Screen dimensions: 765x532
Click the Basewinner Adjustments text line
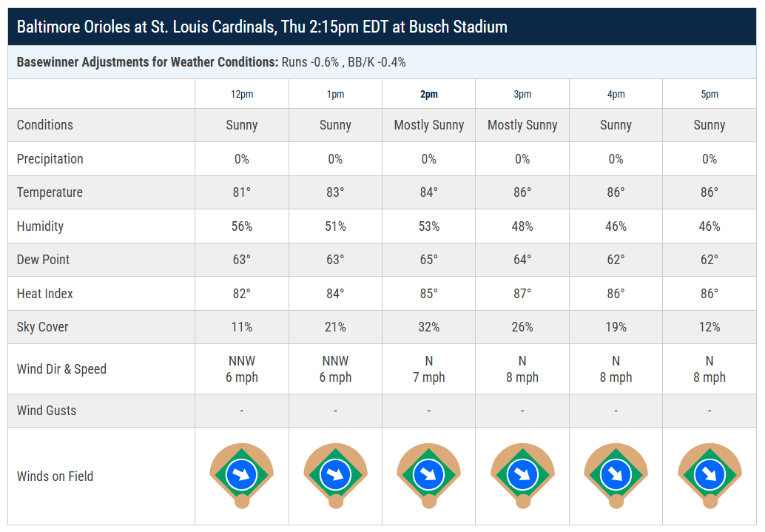click(x=212, y=62)
